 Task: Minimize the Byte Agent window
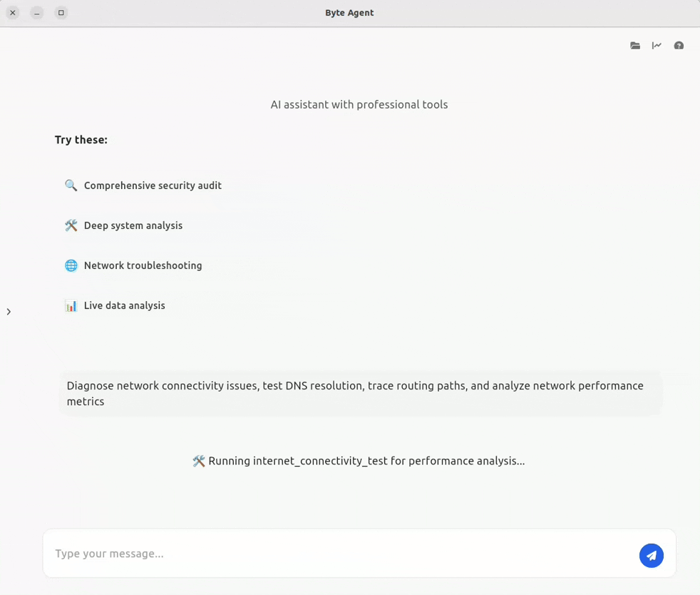click(37, 13)
